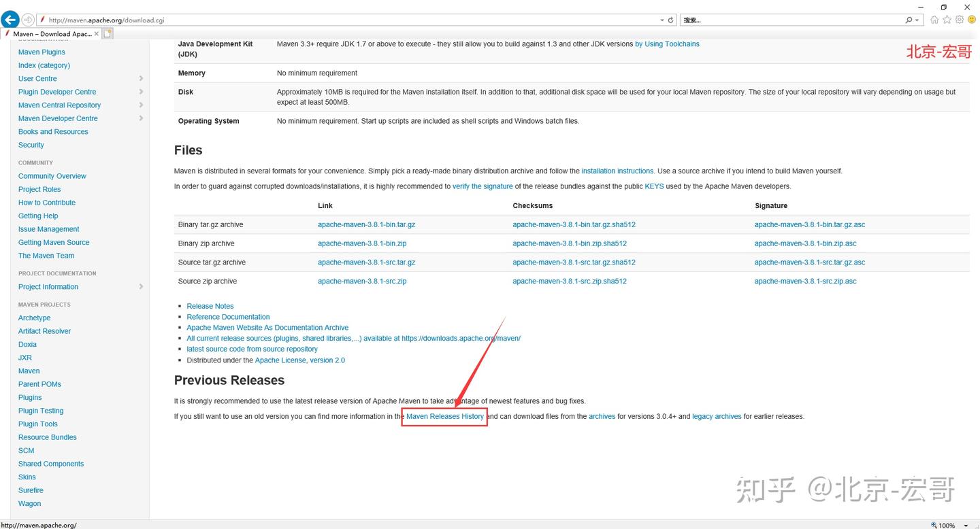Image resolution: width=980 pixels, height=529 pixels.
Task: Go to Issue Management
Action: click(49, 229)
